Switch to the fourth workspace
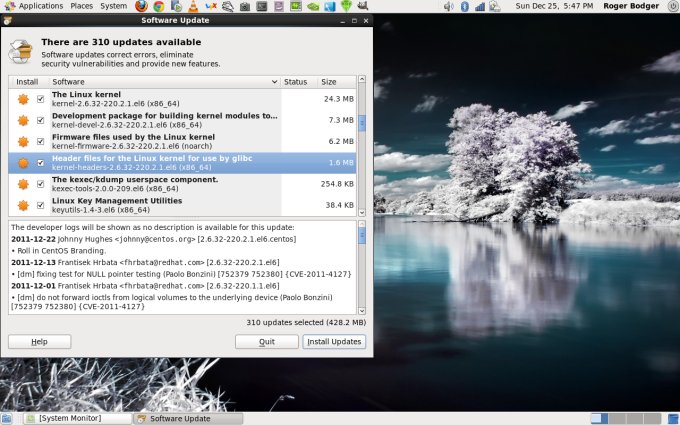Image resolution: width=680 pixels, height=425 pixels. [651, 418]
